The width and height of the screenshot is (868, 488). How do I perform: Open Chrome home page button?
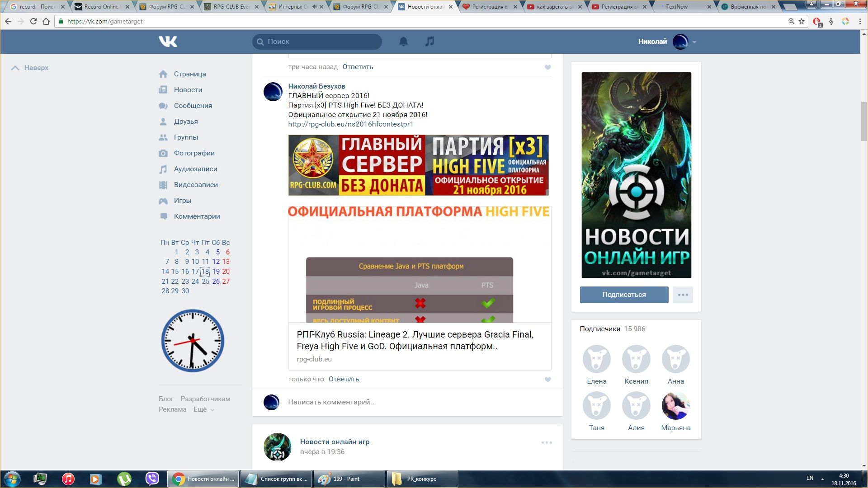(x=46, y=21)
